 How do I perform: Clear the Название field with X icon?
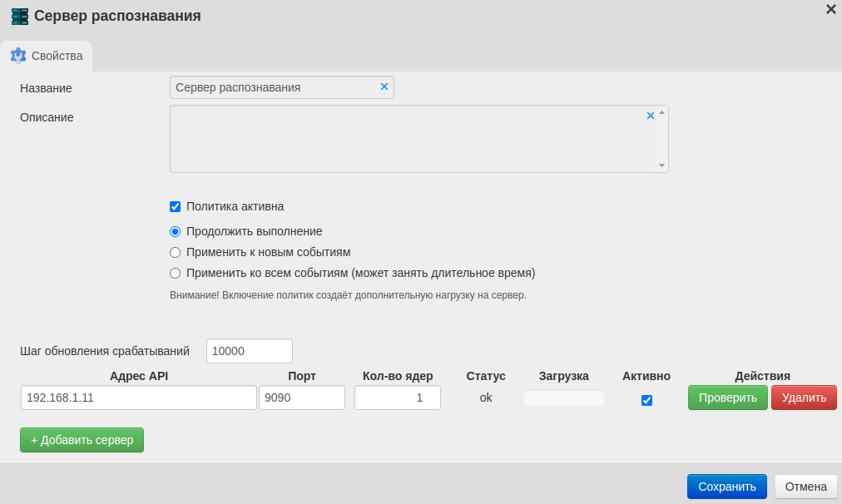(x=384, y=86)
